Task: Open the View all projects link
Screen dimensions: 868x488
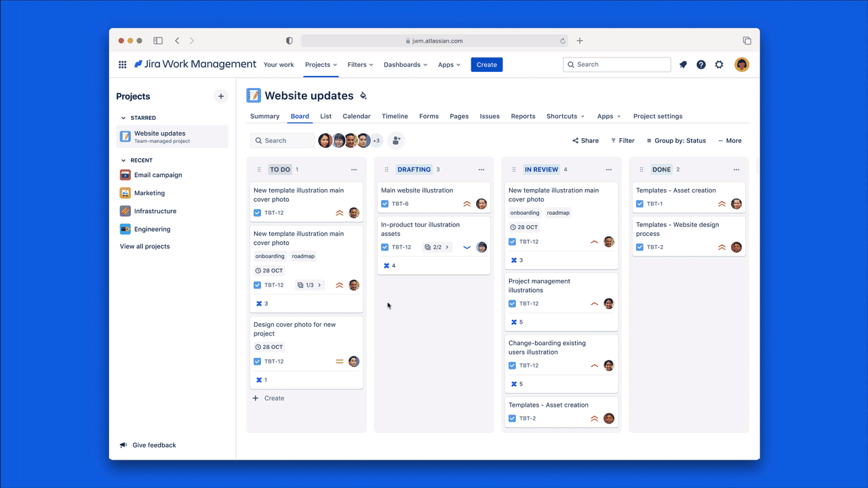Action: tap(145, 247)
